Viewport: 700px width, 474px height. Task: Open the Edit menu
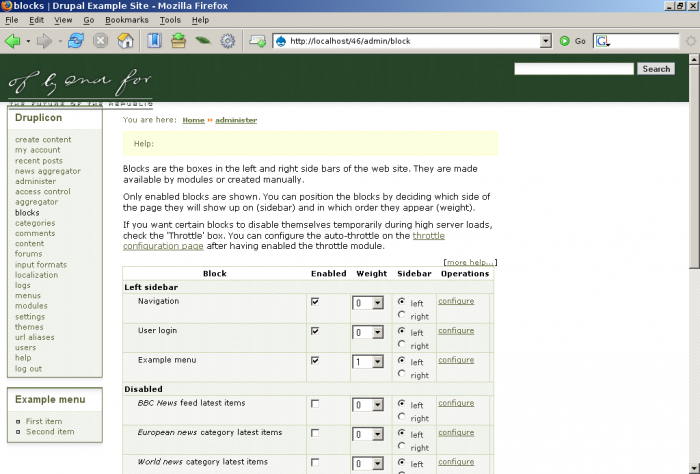pos(37,20)
